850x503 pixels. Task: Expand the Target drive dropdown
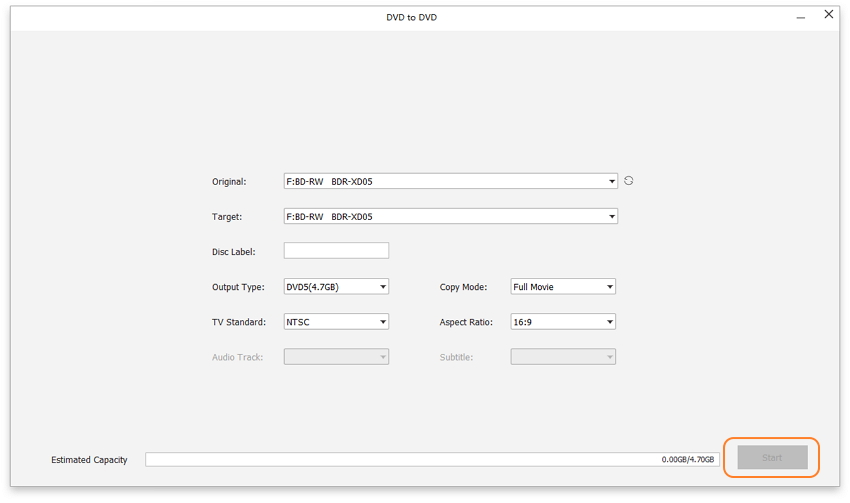(450, 216)
